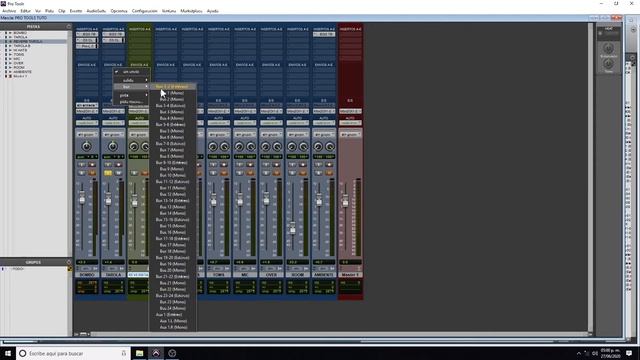Click the Master 1 track name button

click(350, 275)
